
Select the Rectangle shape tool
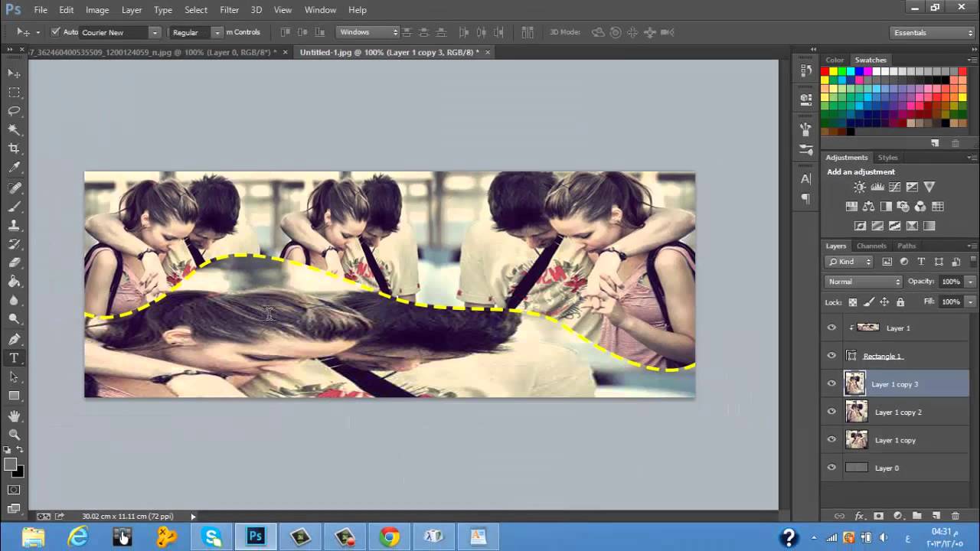pos(14,396)
